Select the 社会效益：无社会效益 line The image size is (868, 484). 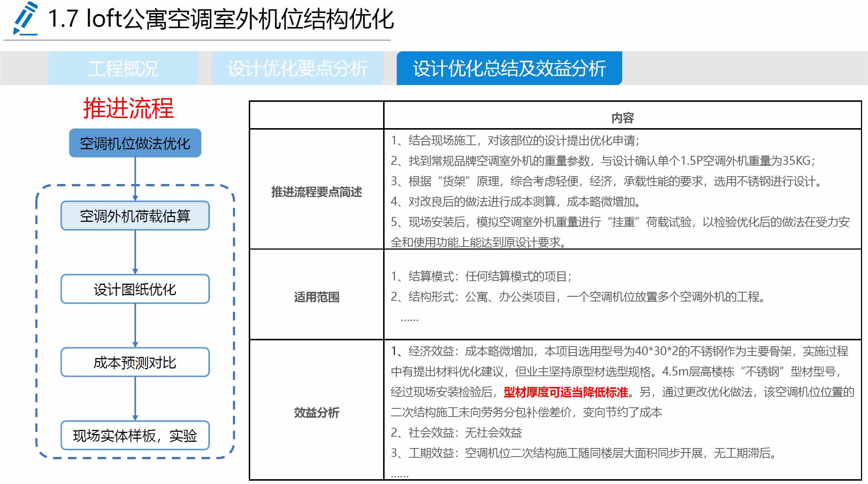456,433
